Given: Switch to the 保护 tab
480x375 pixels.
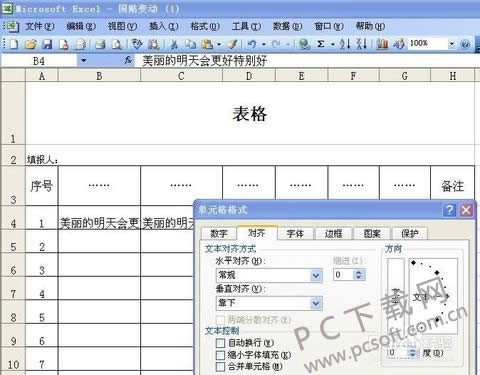Looking at the screenshot, I should coord(410,233).
